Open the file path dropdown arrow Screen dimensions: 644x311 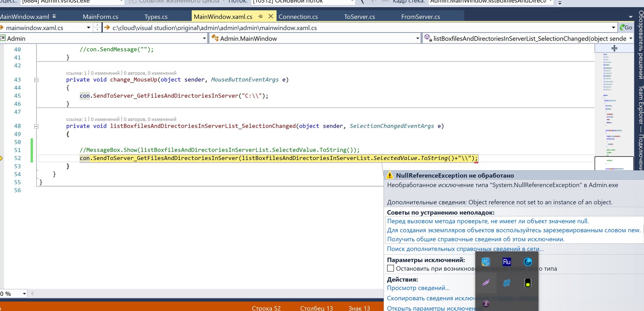tap(613, 28)
